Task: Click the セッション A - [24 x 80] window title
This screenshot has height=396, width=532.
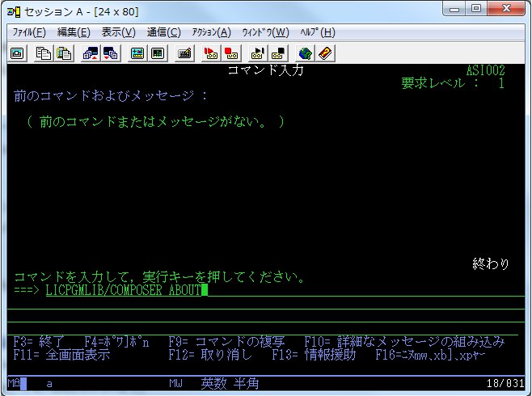Action: (x=82, y=12)
